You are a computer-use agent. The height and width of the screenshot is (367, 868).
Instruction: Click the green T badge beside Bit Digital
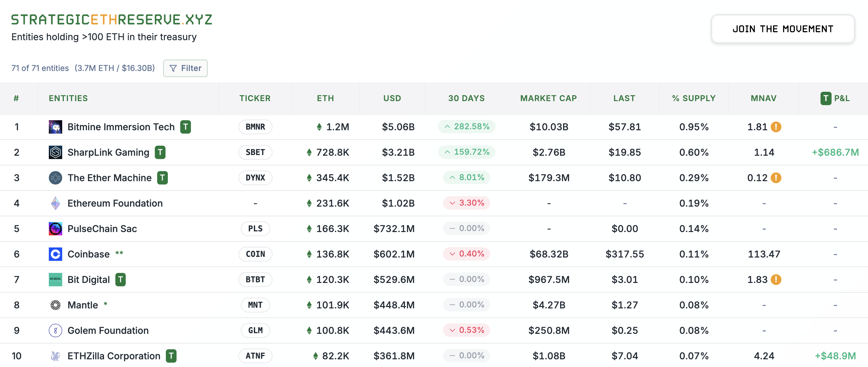pos(120,280)
